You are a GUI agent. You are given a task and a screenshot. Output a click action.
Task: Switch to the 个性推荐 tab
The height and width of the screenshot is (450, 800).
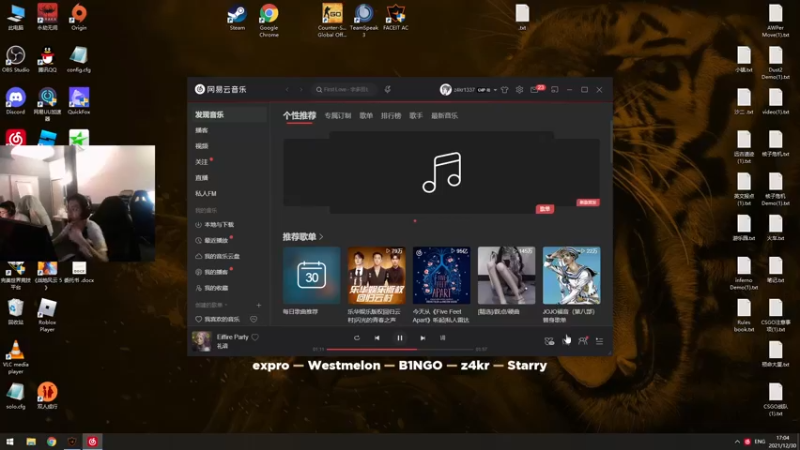(299, 116)
